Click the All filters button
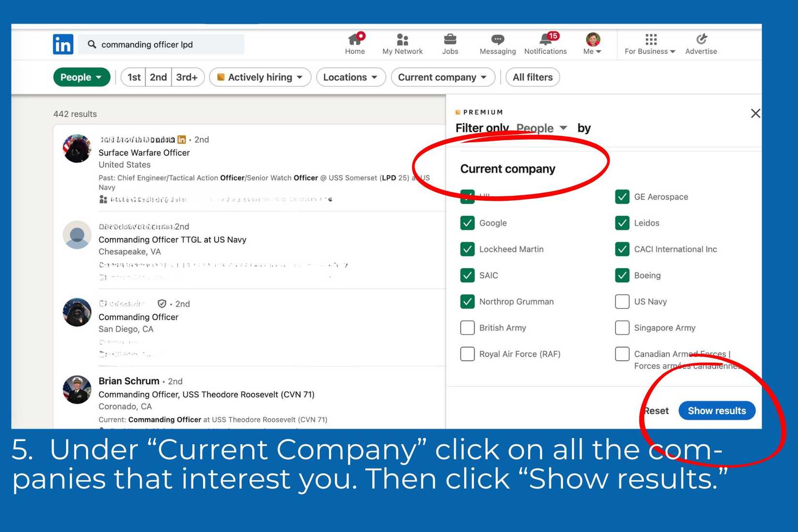The width and height of the screenshot is (798, 532). click(532, 77)
